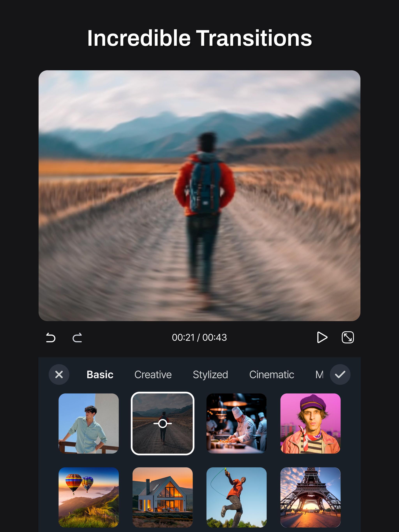Select the Eiffel Tower transition thumbnail
The height and width of the screenshot is (532, 399).
point(310,497)
